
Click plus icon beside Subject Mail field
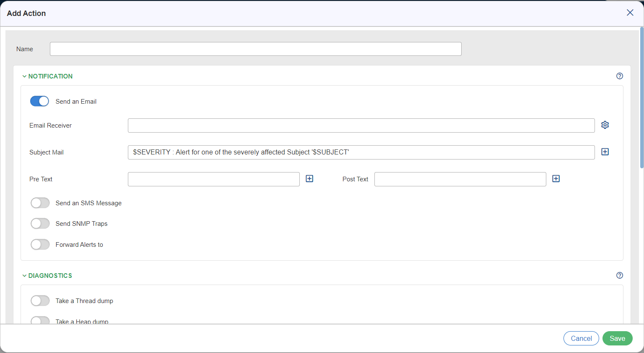(x=605, y=152)
